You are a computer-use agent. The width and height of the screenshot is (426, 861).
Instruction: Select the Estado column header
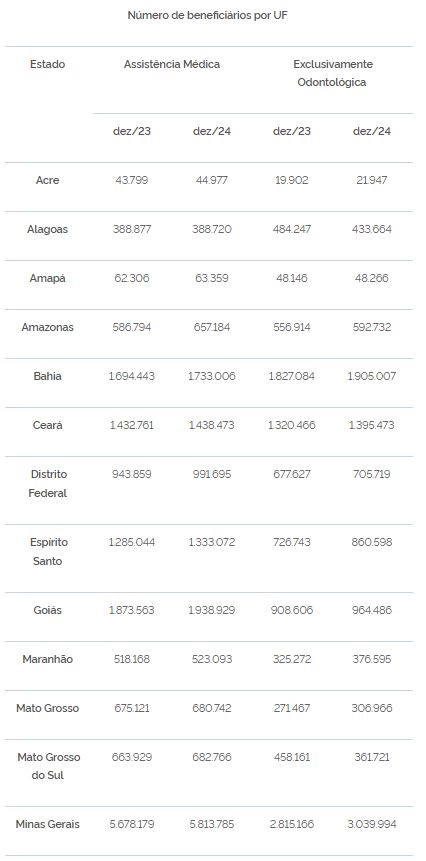[x=47, y=64]
